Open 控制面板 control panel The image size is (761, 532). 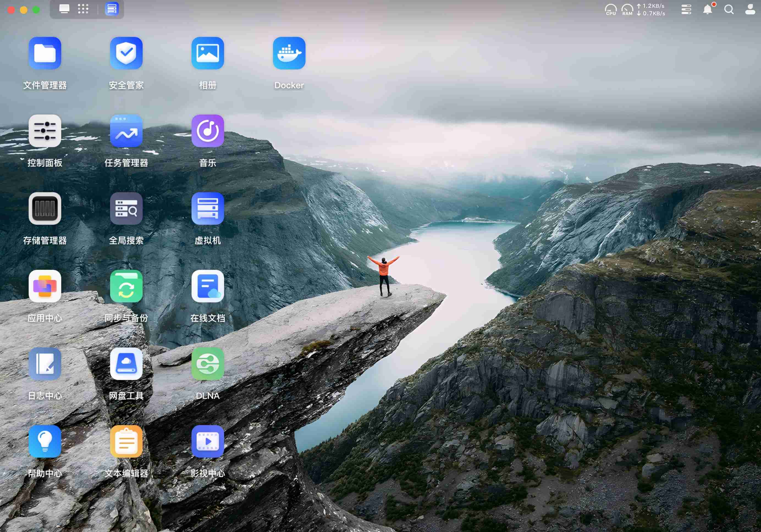[45, 131]
